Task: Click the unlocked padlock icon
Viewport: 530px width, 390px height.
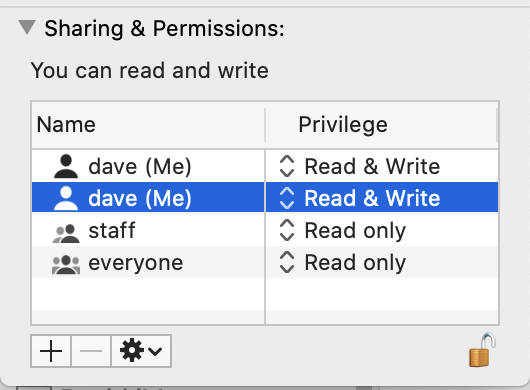Action: point(482,350)
